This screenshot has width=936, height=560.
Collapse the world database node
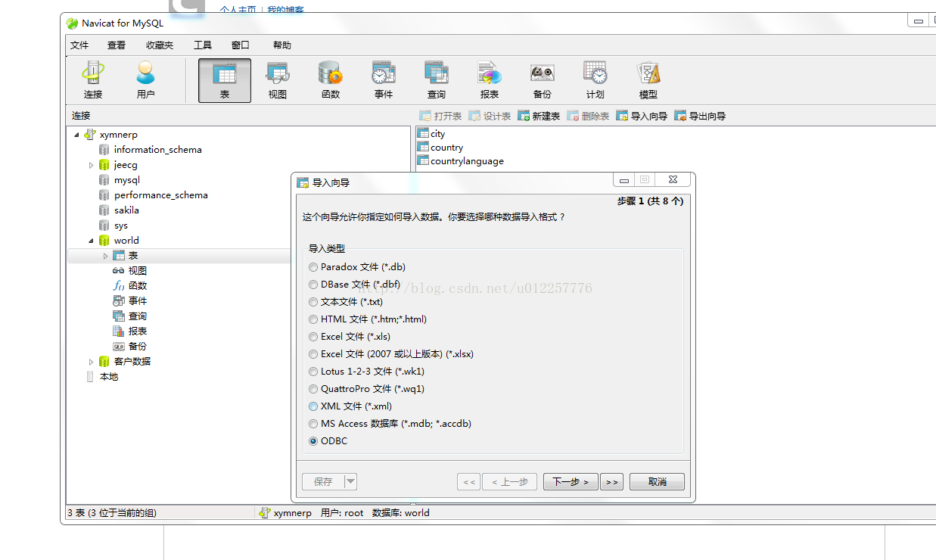click(x=91, y=241)
